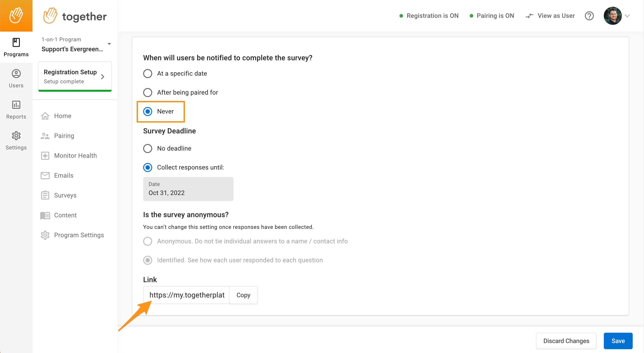Click the help question mark icon
The height and width of the screenshot is (353, 644).
tap(589, 16)
